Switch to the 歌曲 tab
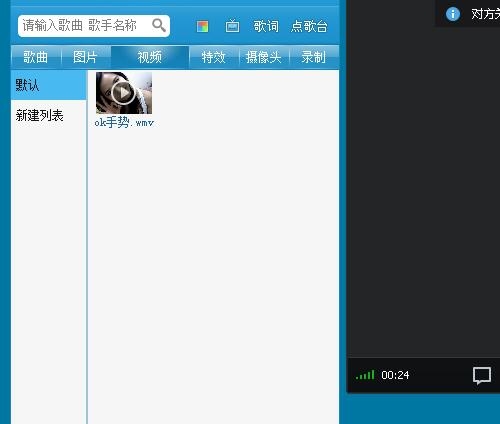Screen dimensions: 500x424 pos(36,57)
